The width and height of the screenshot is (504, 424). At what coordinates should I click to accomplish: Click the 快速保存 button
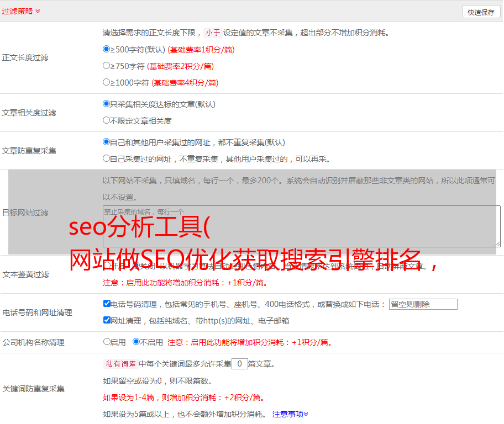click(x=481, y=12)
